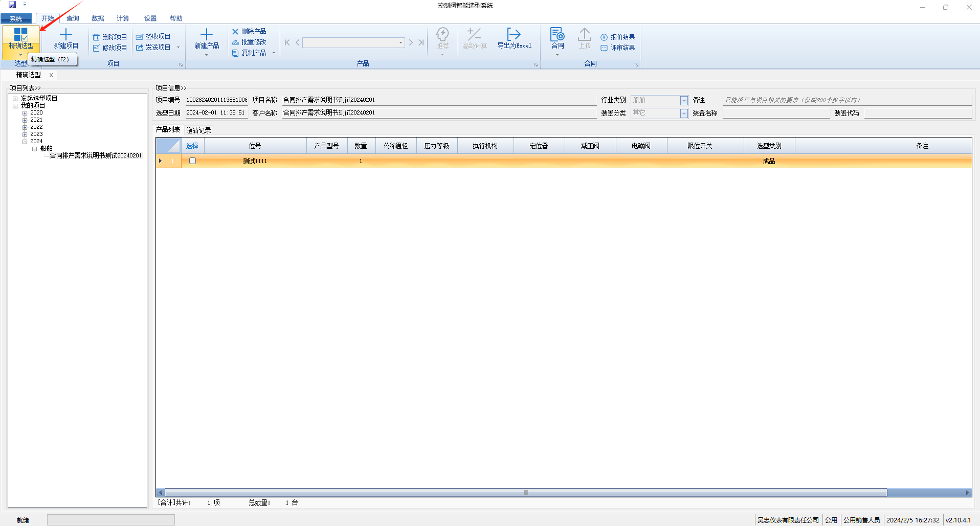
Task: Click the 批量修改 button
Action: (x=249, y=42)
